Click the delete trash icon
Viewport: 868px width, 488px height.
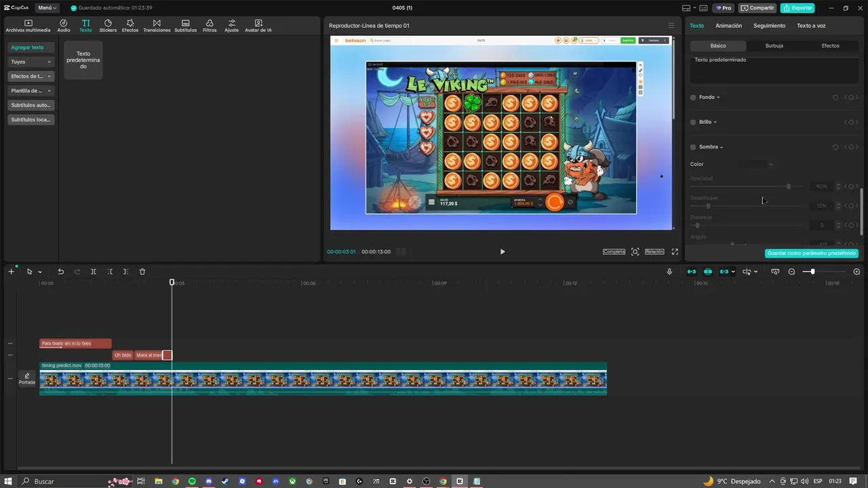[x=142, y=272]
